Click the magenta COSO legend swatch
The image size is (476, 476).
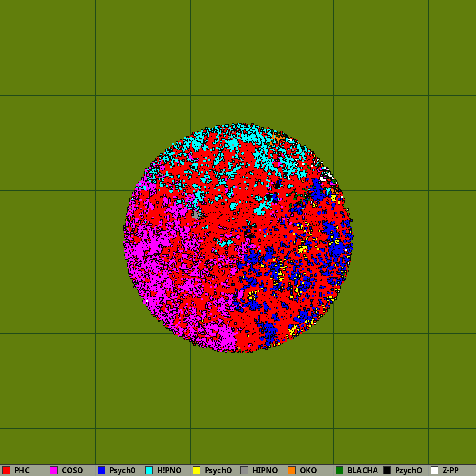(54, 470)
